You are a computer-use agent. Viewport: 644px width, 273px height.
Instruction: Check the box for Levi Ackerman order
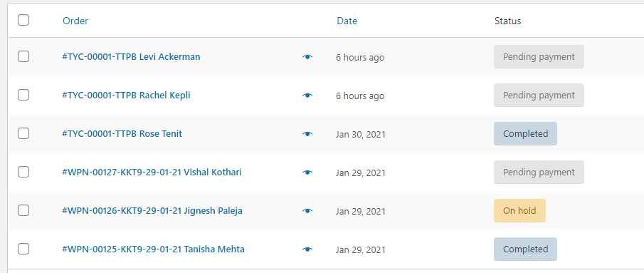23,56
